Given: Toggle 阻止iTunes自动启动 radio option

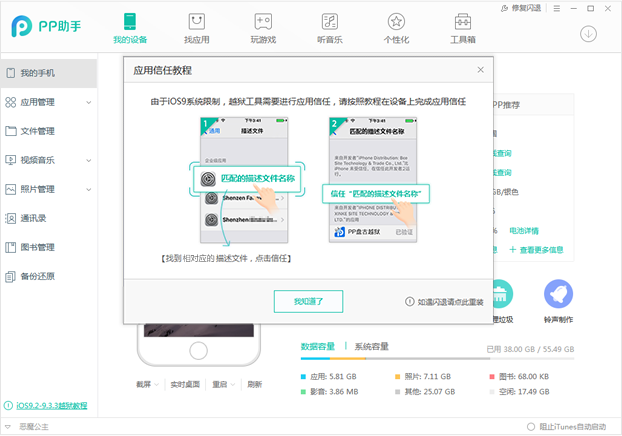Looking at the screenshot, I should pos(531,427).
